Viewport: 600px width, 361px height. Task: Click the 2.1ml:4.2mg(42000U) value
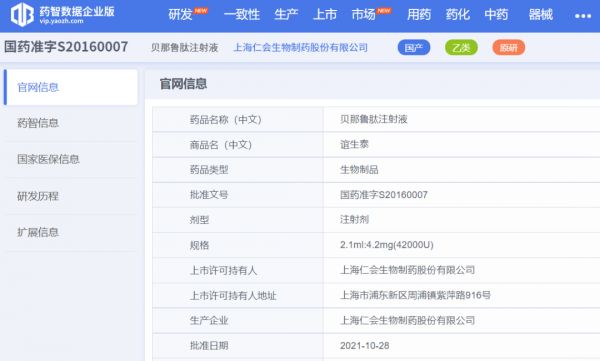386,245
